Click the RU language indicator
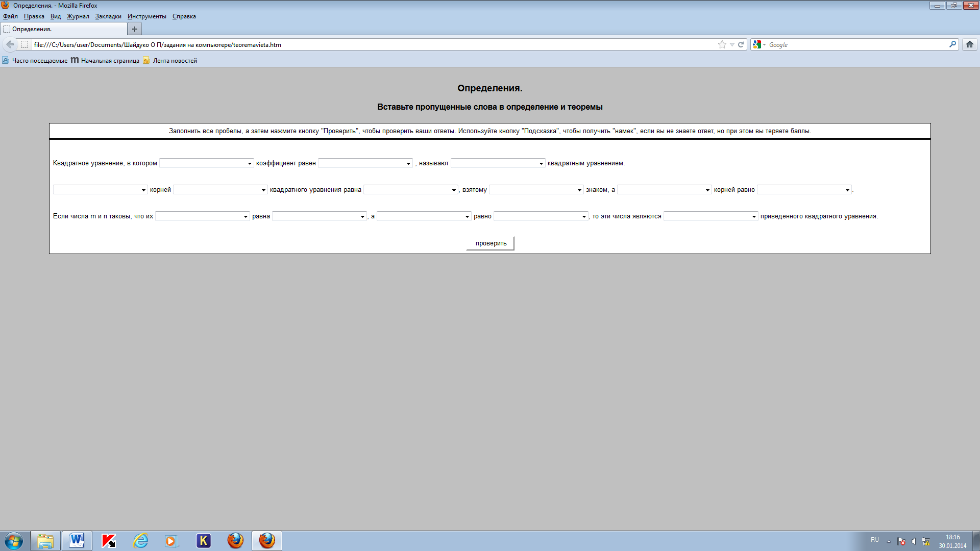Image resolution: width=980 pixels, height=551 pixels. (x=875, y=540)
